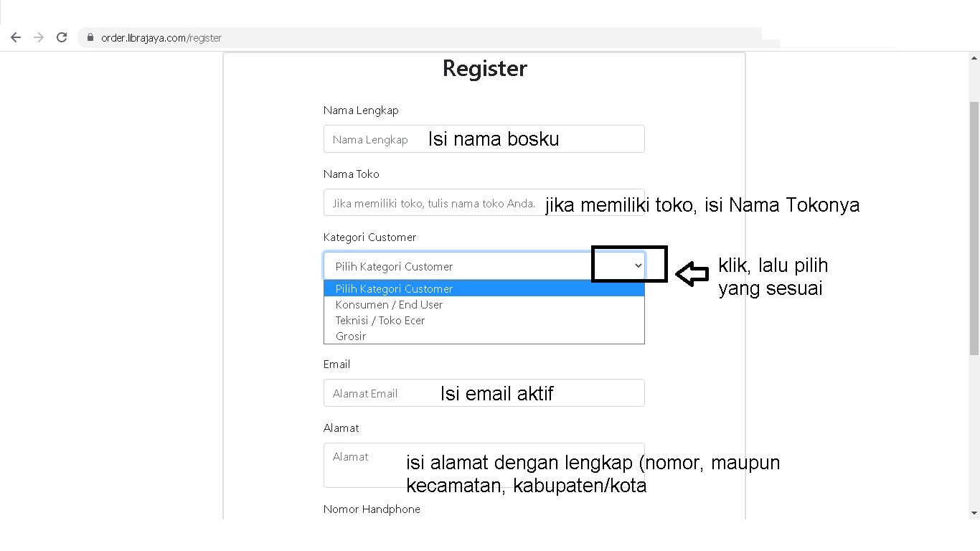
Task: Click the 'Nama Lengkap' label
Action: pyautogui.click(x=361, y=110)
